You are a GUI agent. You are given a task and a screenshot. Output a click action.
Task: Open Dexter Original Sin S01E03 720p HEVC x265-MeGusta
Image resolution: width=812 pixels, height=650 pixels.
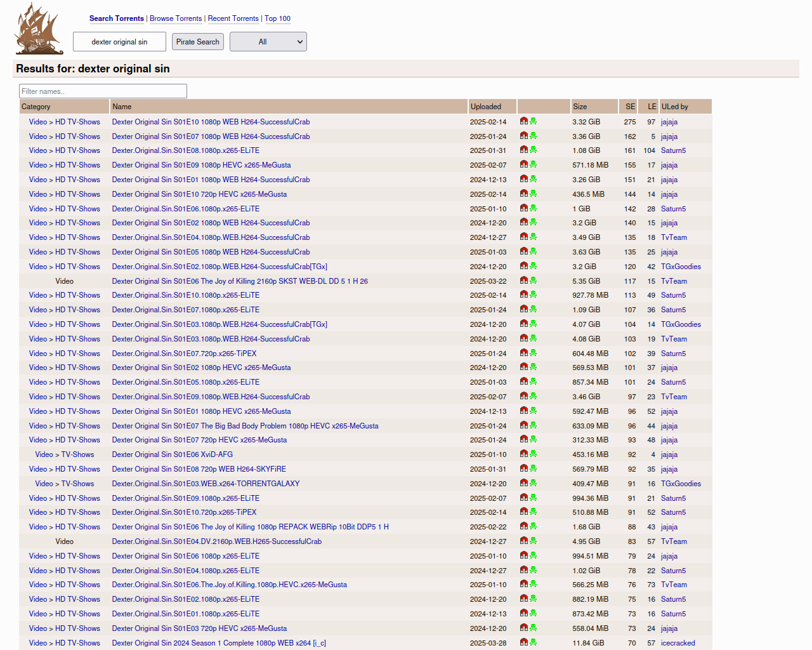(x=200, y=628)
